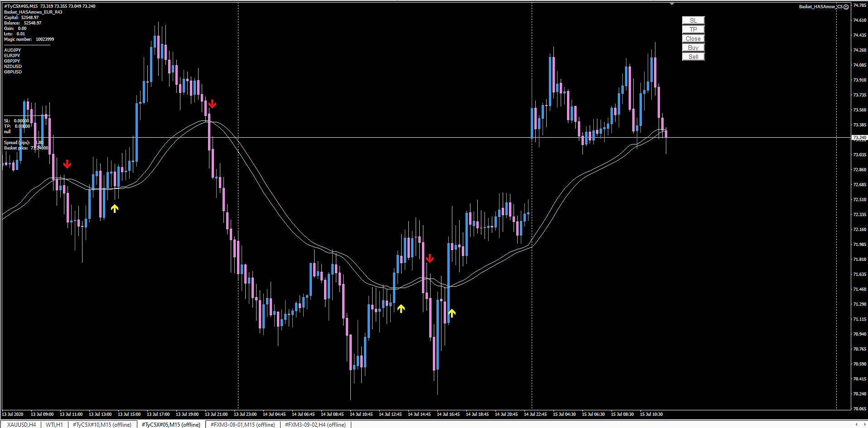
Task: Click the Buy button on chart panel
Action: 693,48
